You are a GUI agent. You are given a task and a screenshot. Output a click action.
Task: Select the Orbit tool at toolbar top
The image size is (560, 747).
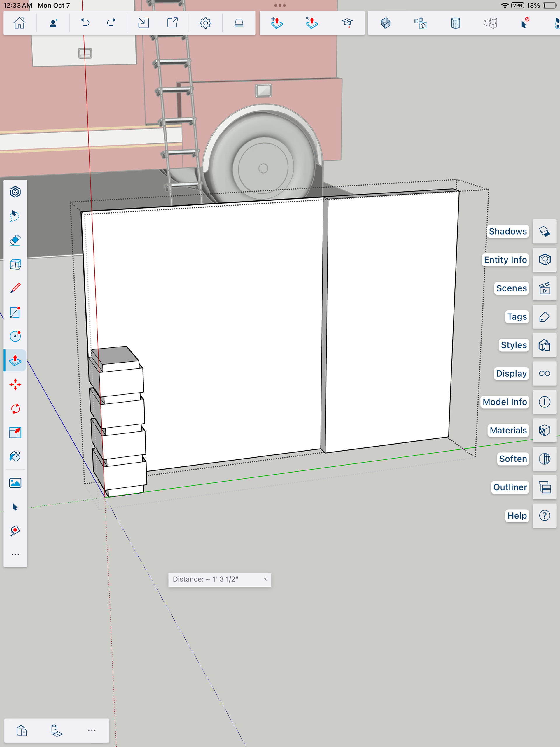(x=15, y=192)
